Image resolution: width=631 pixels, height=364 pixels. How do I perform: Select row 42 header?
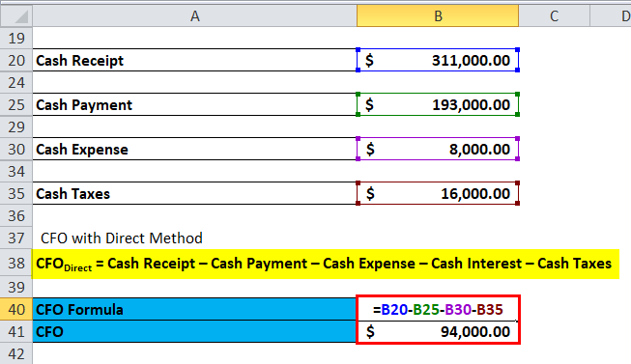click(x=16, y=353)
